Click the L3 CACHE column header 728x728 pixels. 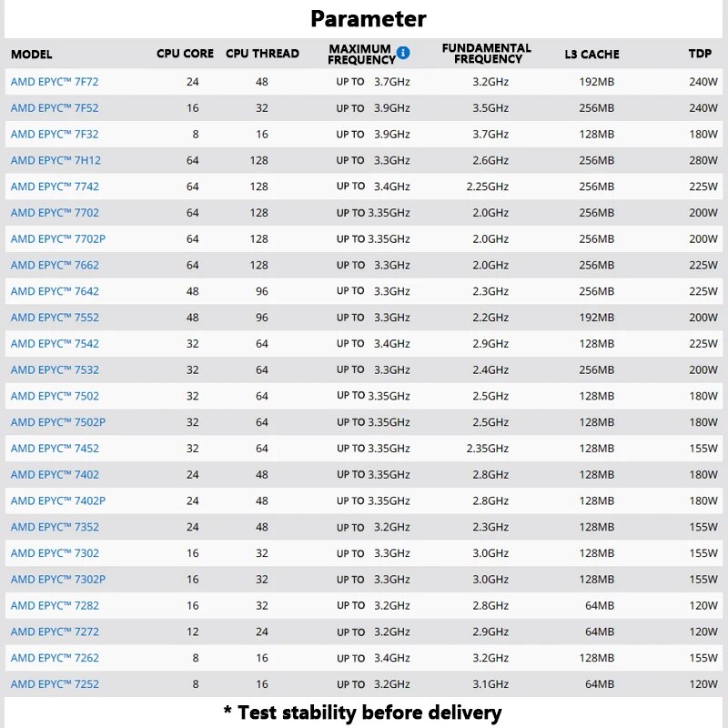[592, 55]
